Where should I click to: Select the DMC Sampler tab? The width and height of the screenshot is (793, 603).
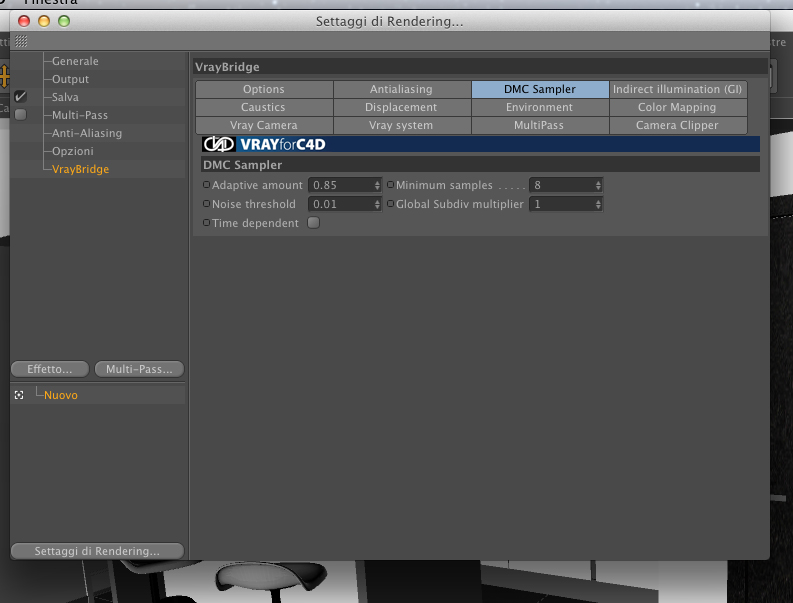540,90
